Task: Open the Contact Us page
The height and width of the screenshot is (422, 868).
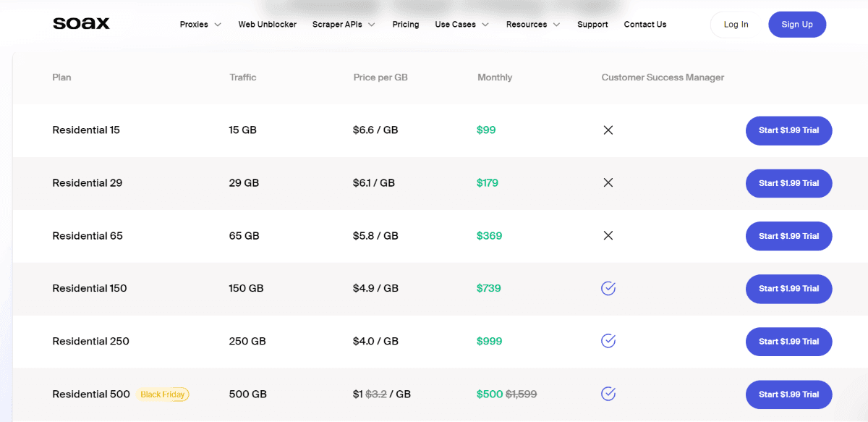Action: coord(645,25)
